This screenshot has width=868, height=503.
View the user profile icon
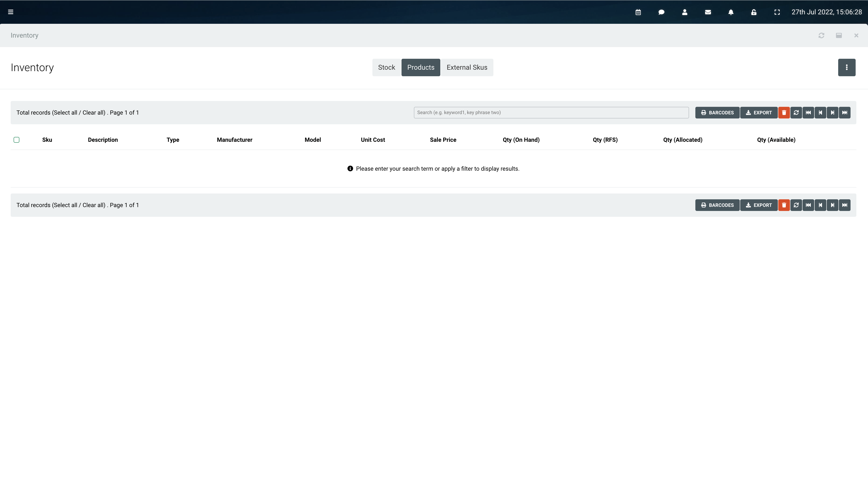(684, 12)
